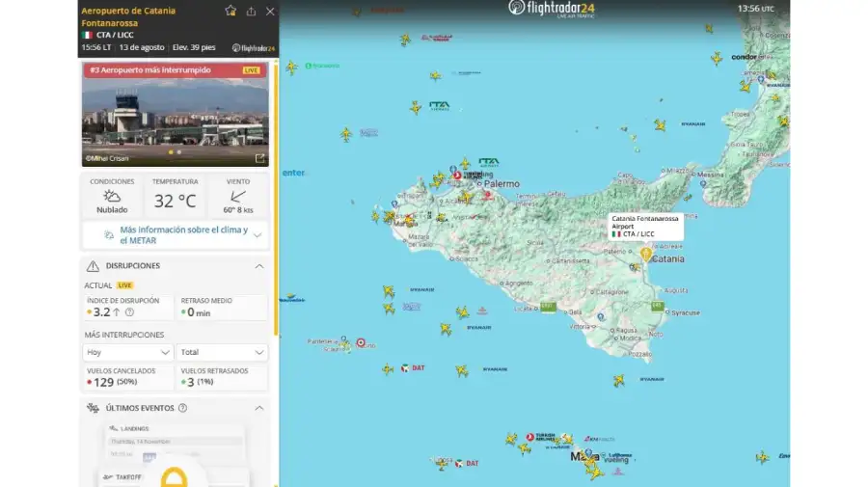Click the LANDINGS label in latest events
This screenshot has width=868, height=487.
click(134, 428)
